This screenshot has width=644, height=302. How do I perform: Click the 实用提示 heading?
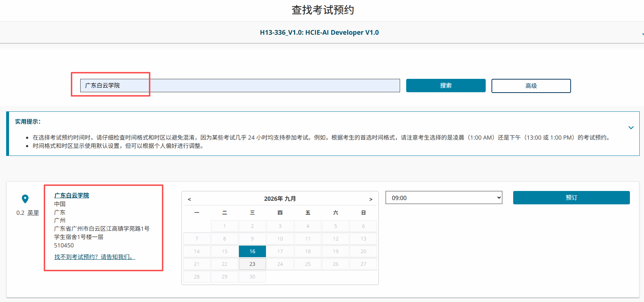pyautogui.click(x=28, y=122)
